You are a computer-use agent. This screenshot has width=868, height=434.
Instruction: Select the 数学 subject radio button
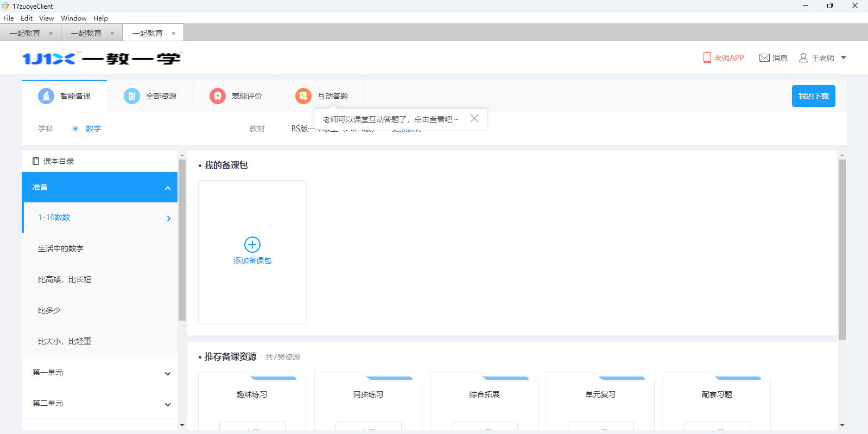click(x=75, y=129)
